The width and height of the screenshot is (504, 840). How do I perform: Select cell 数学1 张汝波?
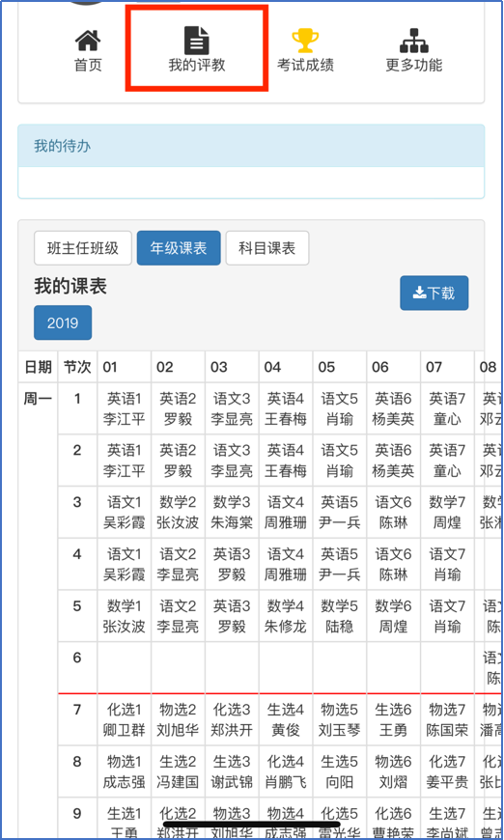125,616
